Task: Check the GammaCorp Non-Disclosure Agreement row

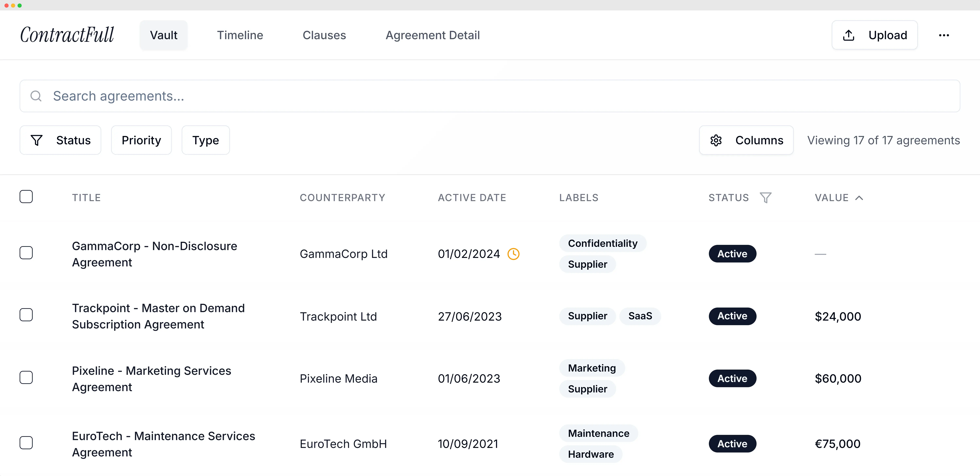Action: coord(26,253)
